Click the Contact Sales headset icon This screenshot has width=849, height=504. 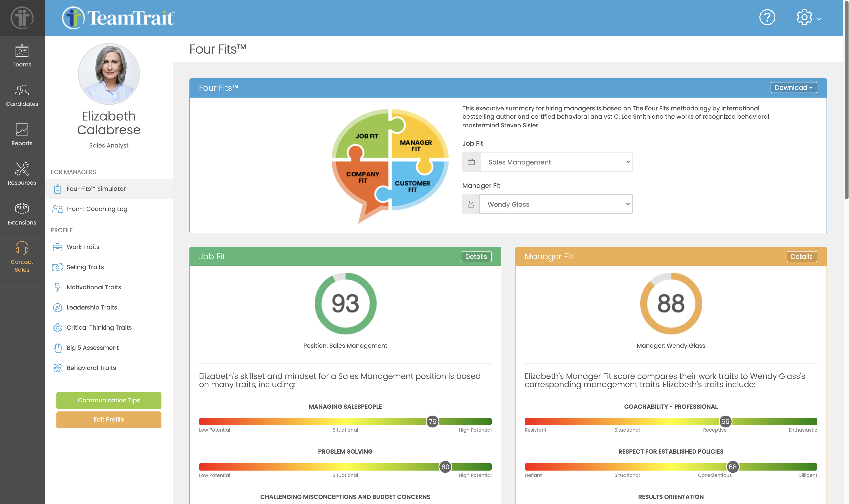pyautogui.click(x=22, y=249)
